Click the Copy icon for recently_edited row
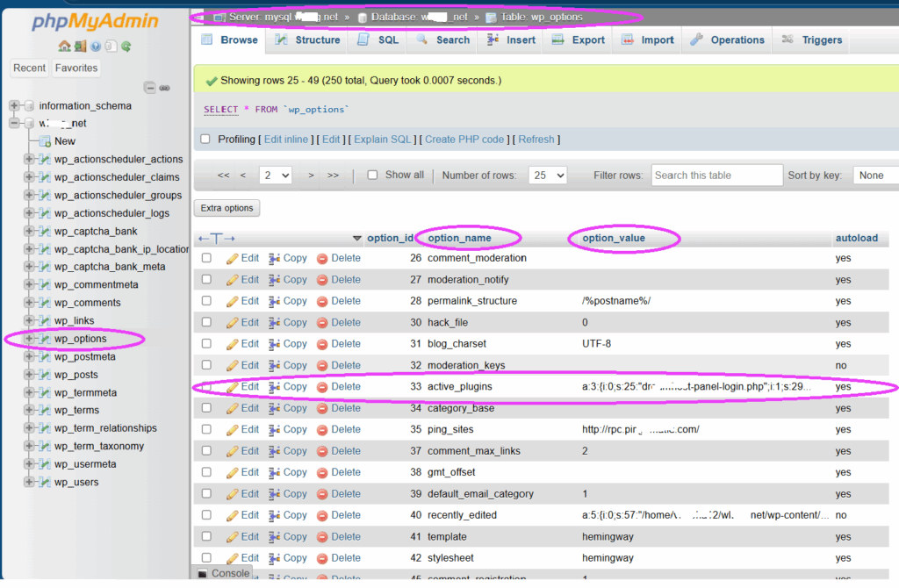899x588 pixels. [x=275, y=515]
